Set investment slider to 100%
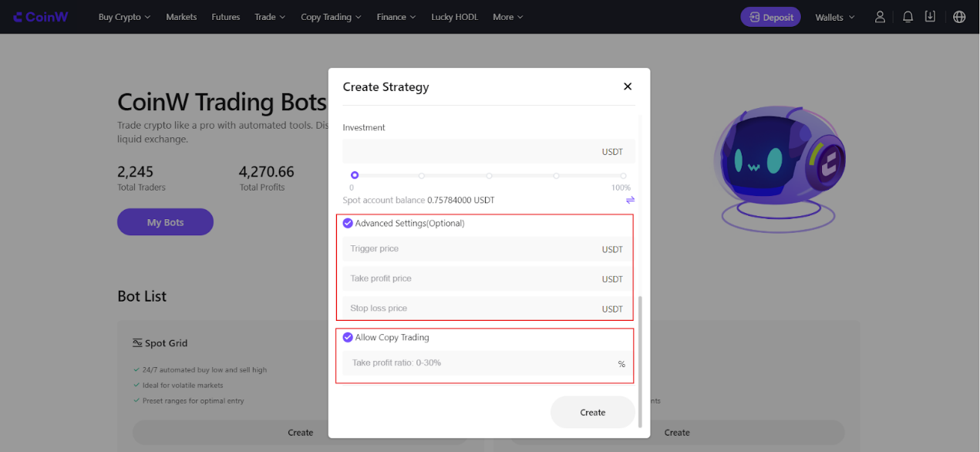The width and height of the screenshot is (980, 452). (623, 176)
